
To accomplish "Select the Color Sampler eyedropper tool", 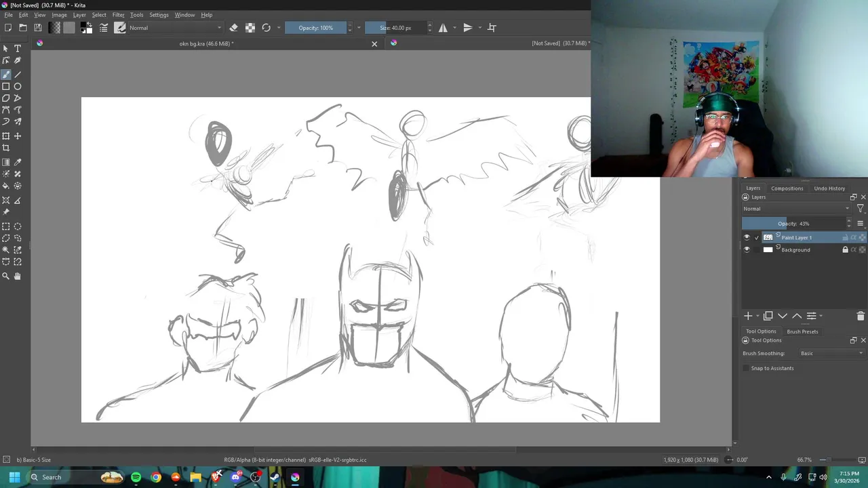I will point(18,163).
